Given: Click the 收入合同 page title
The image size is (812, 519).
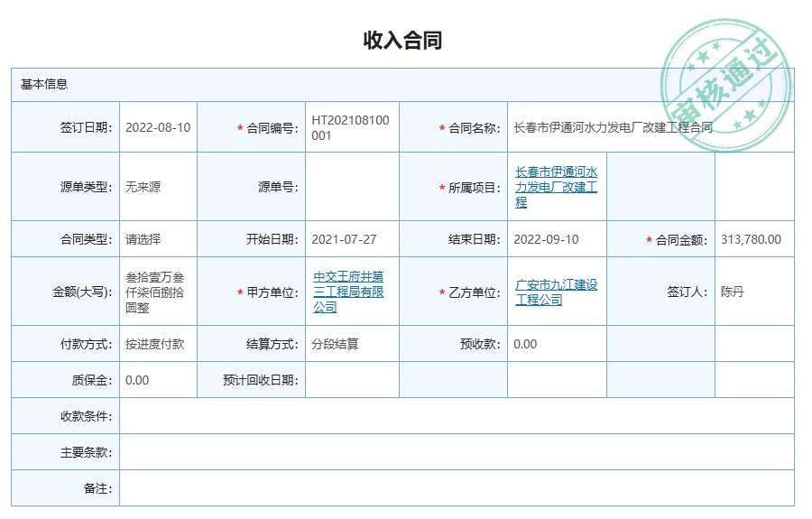Looking at the screenshot, I should click(402, 40).
